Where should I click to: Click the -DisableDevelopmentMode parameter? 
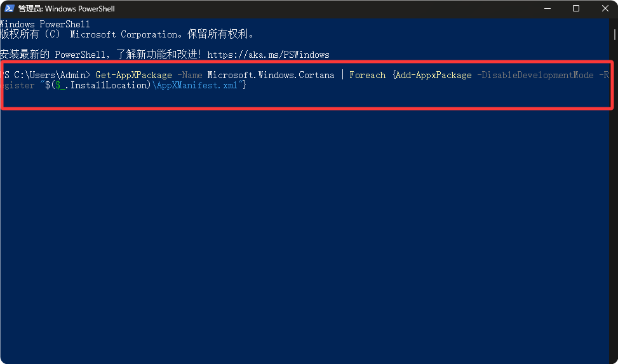pos(535,75)
